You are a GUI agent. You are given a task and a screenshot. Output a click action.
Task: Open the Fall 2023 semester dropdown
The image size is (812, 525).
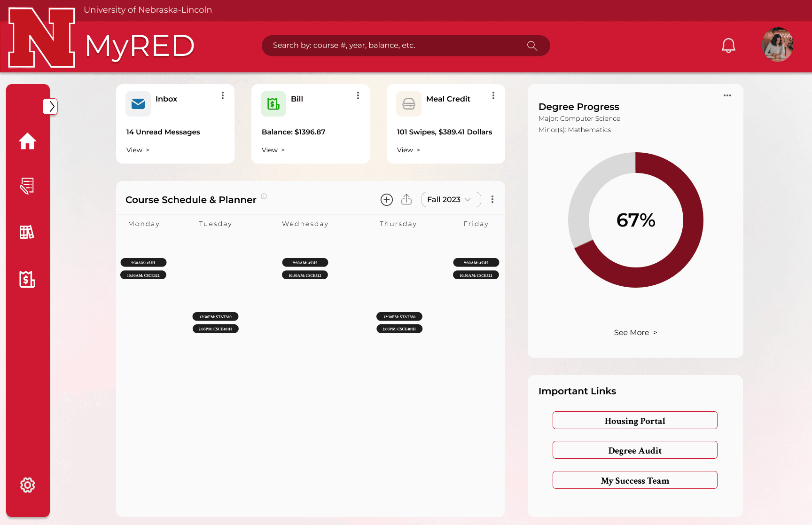(451, 199)
